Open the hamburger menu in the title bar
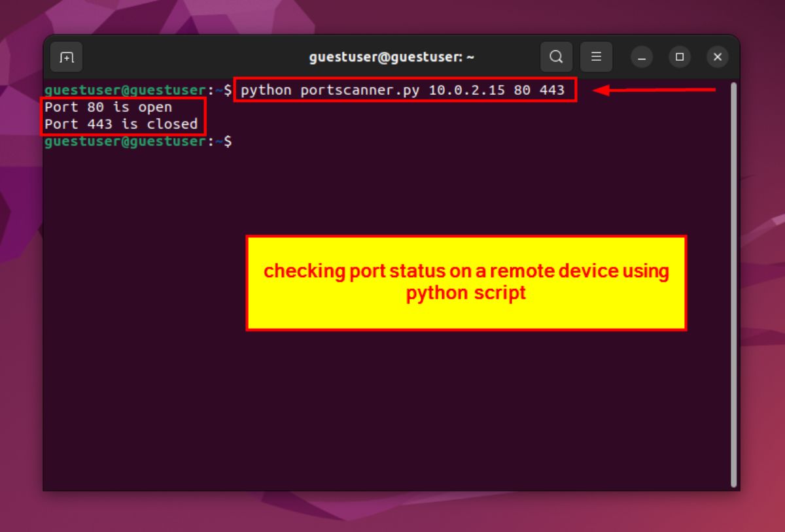The image size is (785, 532). 596,57
